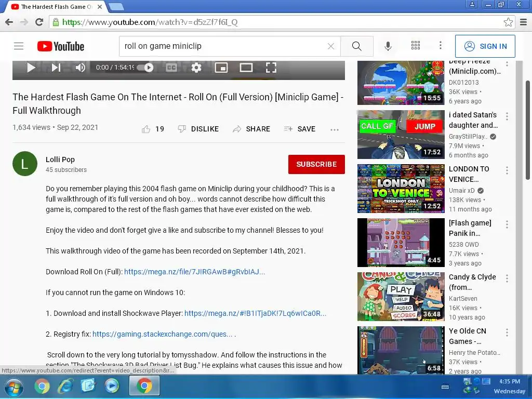Subscribe to Lolli Pop channel
This screenshot has height=399, width=532.
(316, 164)
